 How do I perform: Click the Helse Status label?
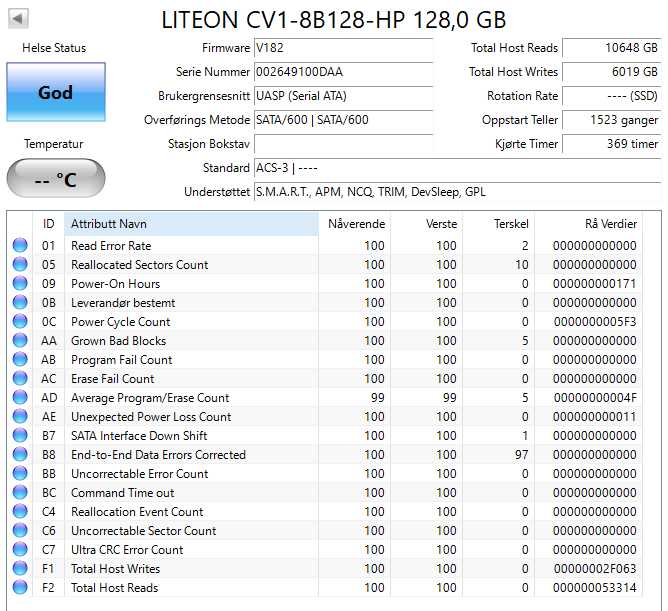click(x=54, y=48)
